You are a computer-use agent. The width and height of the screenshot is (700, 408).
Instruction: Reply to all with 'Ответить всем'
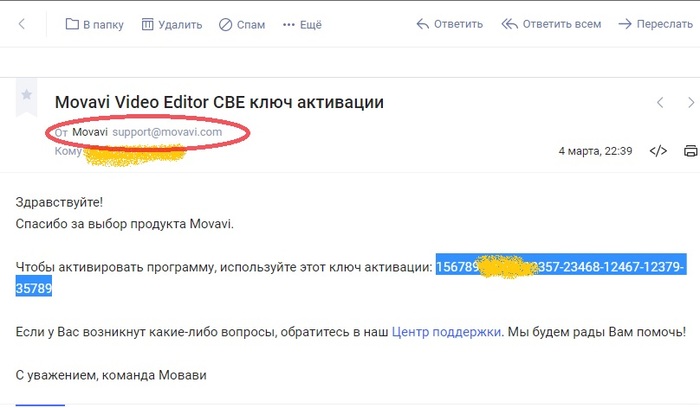[x=551, y=24]
